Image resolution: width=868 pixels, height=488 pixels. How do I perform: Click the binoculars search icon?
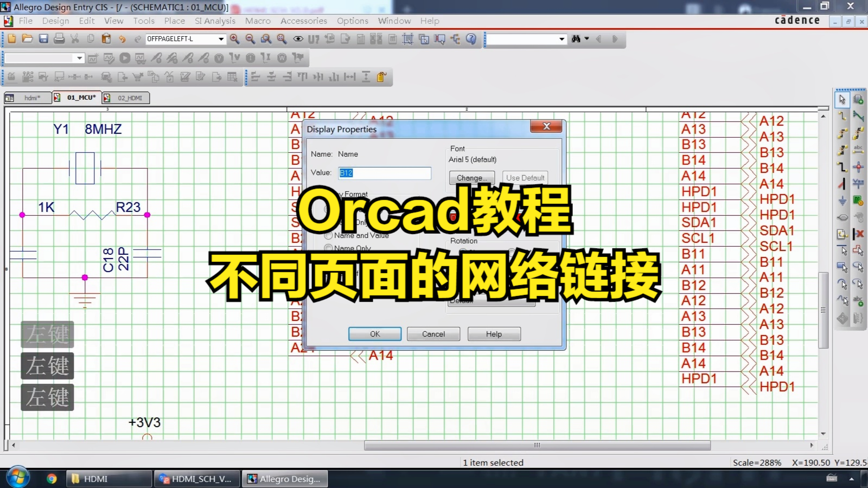tap(576, 39)
